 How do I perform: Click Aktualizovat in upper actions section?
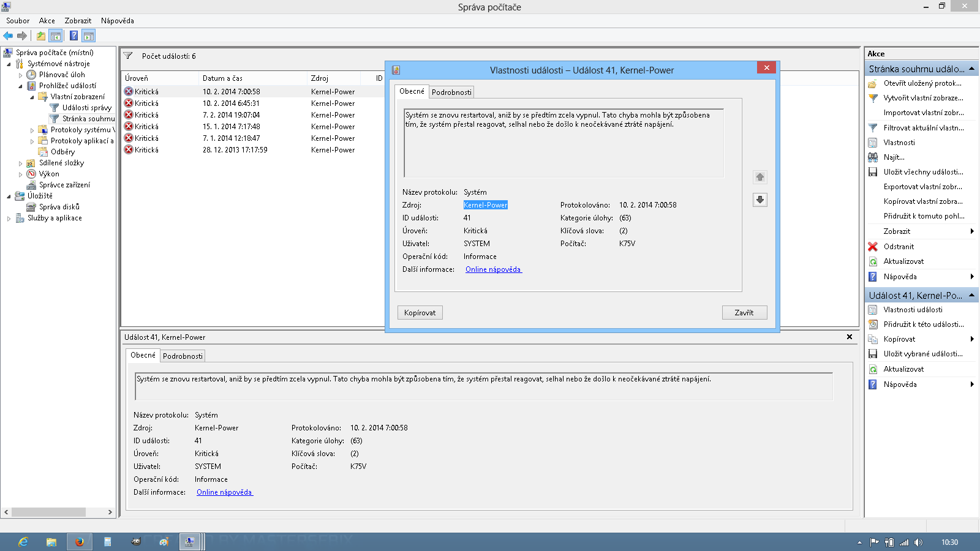tap(903, 261)
